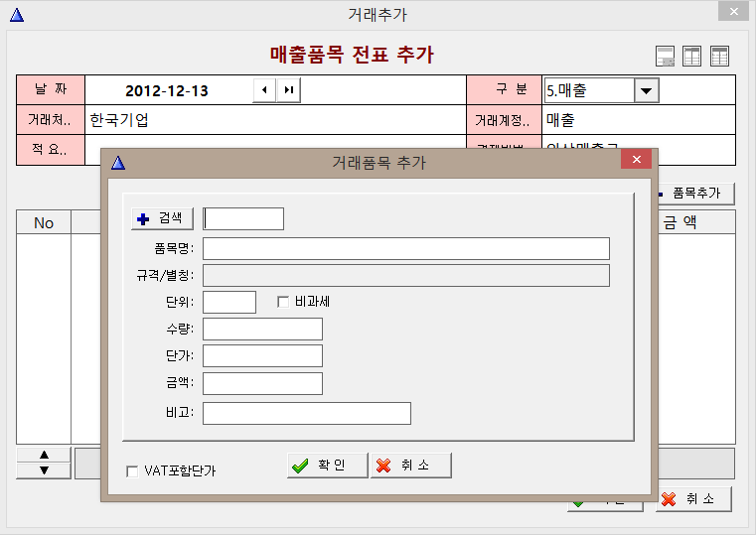756x535 pixels.
Task: Click the blue triangle icon of 거래추가 window
Action: pyautogui.click(x=17, y=16)
